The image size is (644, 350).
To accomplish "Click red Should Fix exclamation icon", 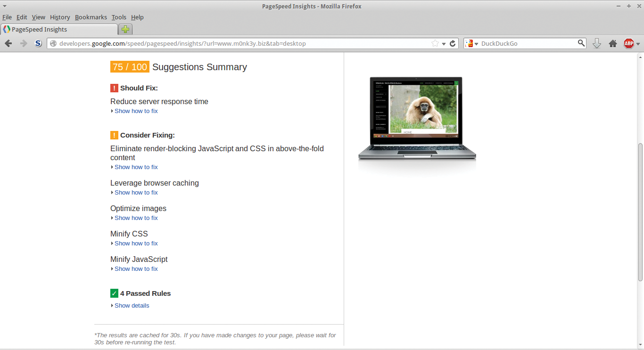I will click(114, 88).
